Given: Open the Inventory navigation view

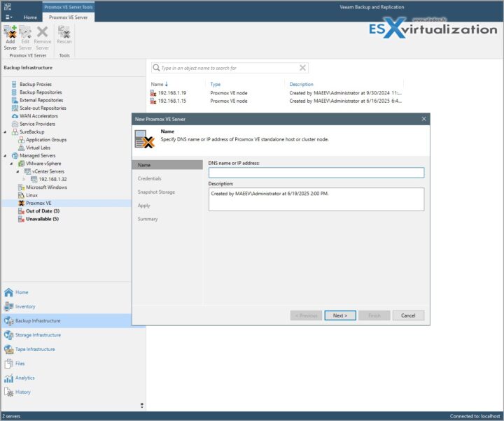Looking at the screenshot, I should (25, 306).
